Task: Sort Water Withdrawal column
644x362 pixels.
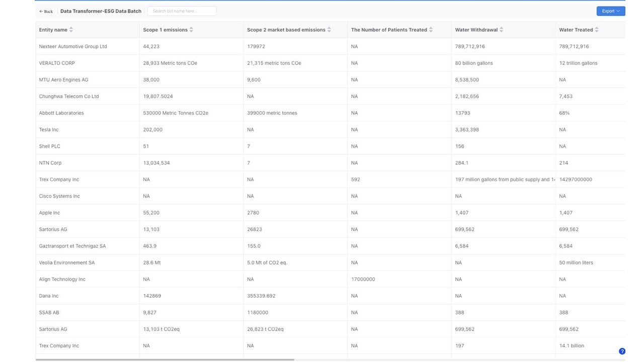Action: 501,30
